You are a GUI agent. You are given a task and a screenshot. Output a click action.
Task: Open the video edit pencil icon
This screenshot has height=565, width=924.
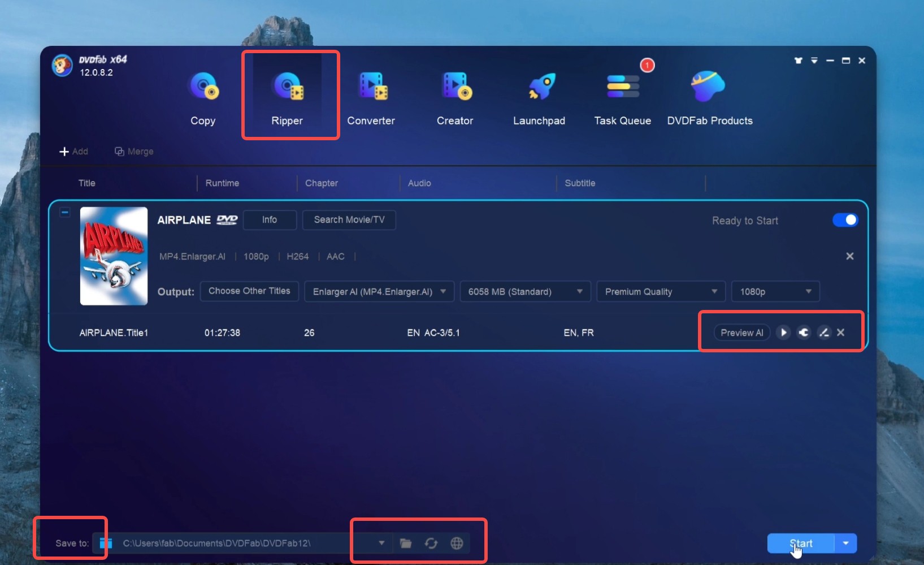pyautogui.click(x=824, y=333)
